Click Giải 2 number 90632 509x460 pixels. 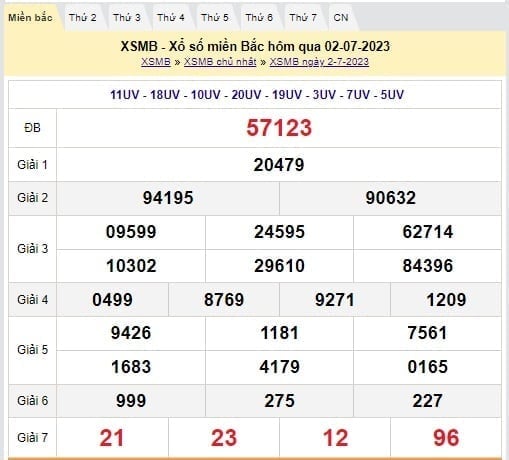(391, 198)
